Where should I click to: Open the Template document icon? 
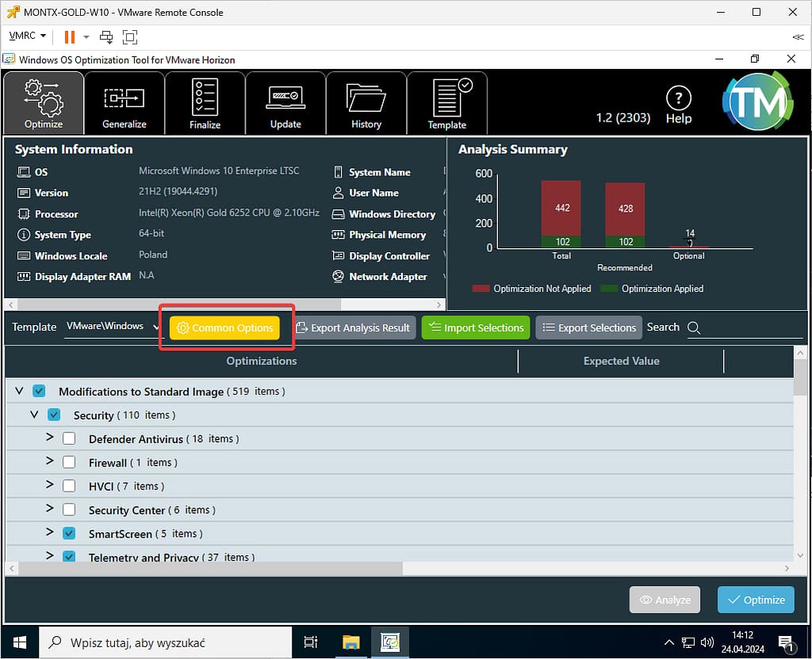click(x=447, y=98)
